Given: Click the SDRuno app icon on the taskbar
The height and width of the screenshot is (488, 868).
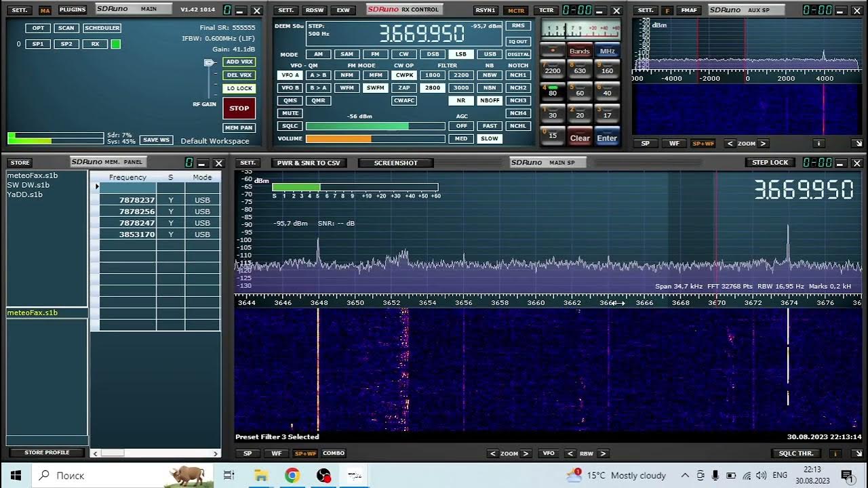Looking at the screenshot, I should pos(355,475).
